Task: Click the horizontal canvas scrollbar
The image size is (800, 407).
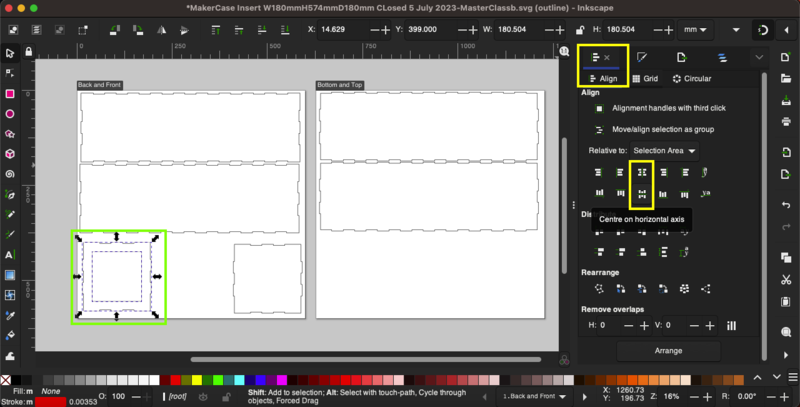Action: click(x=366, y=359)
